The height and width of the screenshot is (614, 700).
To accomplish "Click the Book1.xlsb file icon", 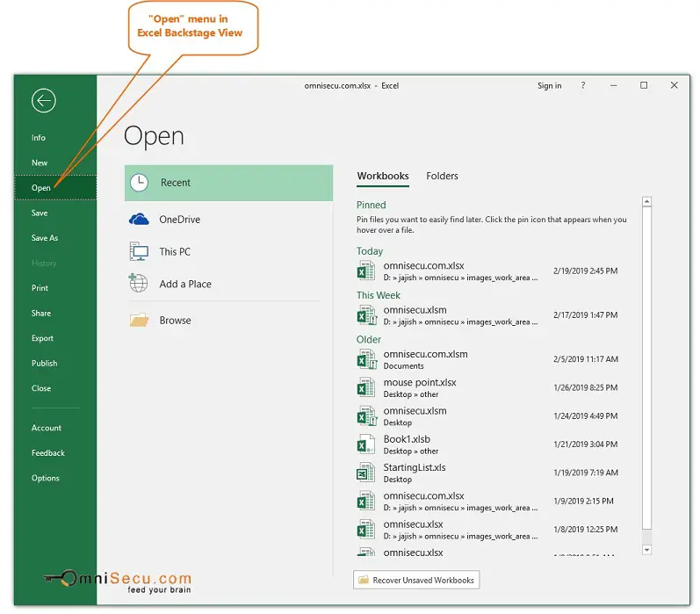I will 366,444.
